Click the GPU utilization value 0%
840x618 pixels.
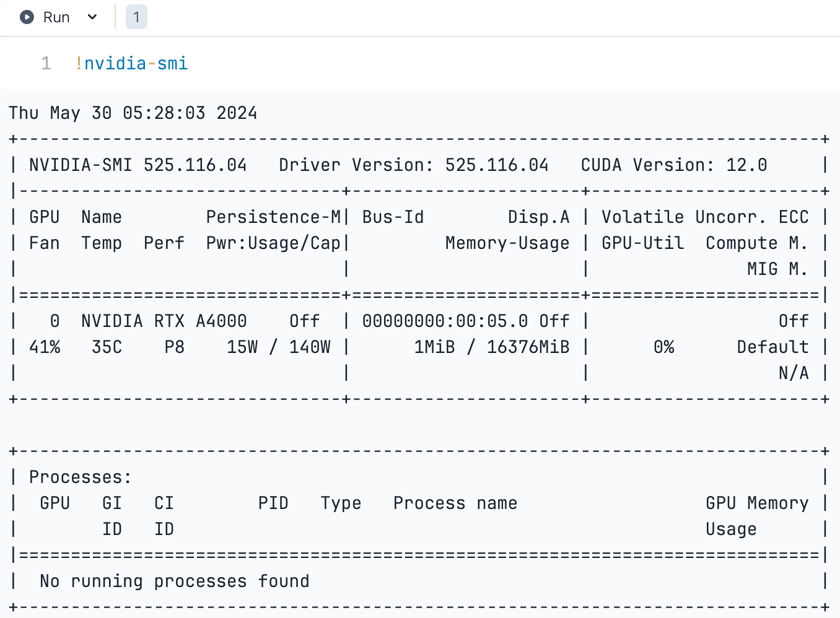click(663, 347)
